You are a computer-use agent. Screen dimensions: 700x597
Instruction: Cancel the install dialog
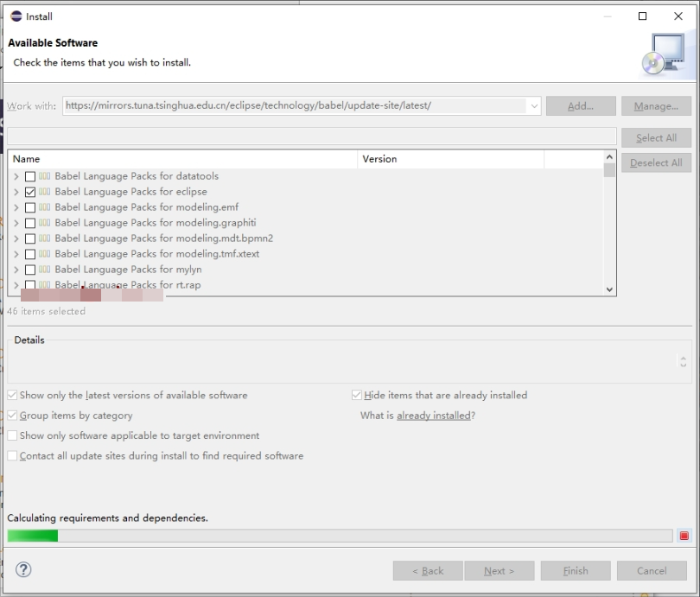pos(652,571)
